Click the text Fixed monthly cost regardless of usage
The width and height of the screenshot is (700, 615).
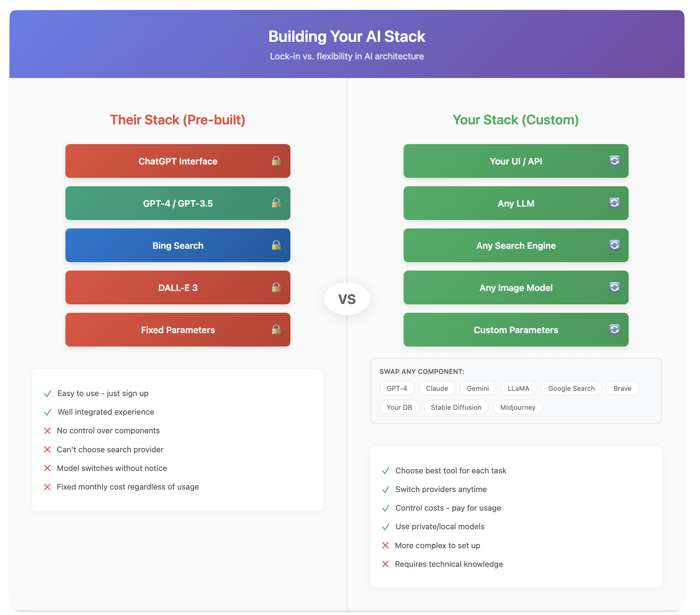tap(128, 487)
